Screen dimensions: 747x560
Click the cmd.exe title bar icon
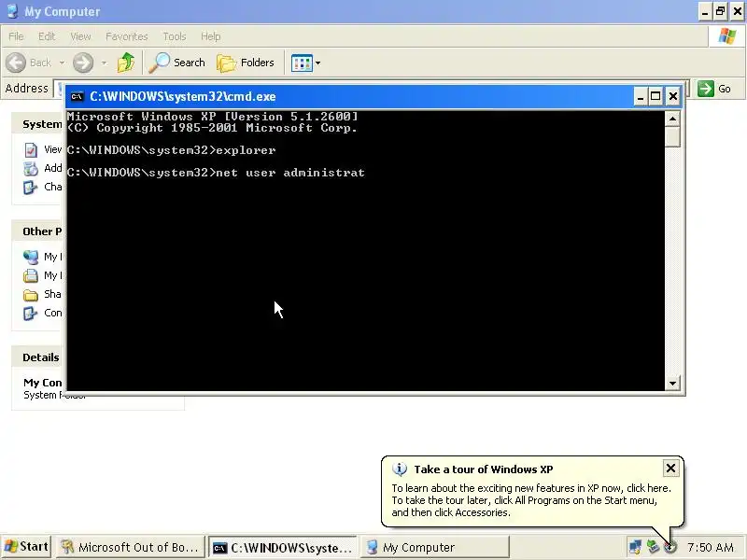coord(77,97)
